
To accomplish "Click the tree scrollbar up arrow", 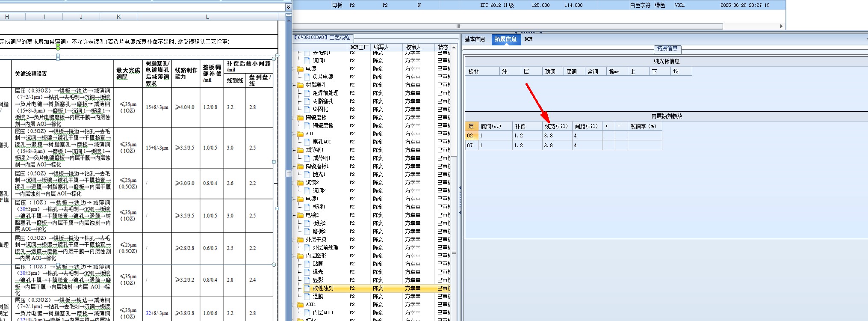I will [454, 47].
